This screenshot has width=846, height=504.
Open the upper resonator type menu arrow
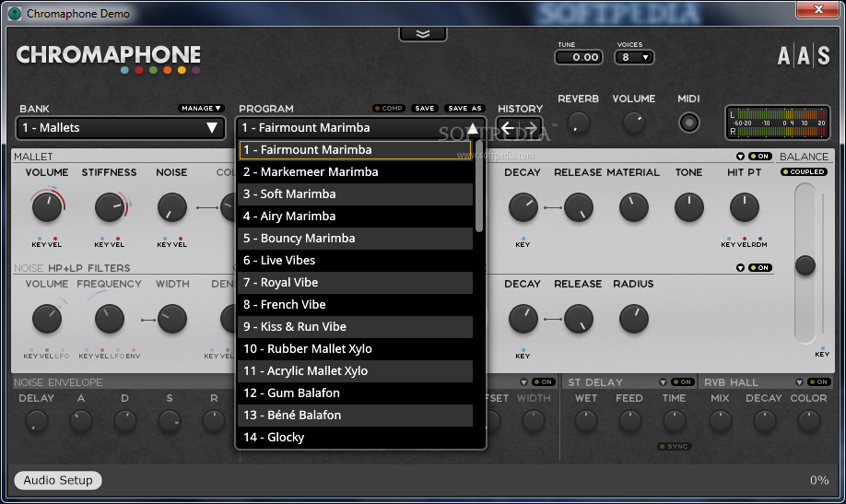point(740,157)
